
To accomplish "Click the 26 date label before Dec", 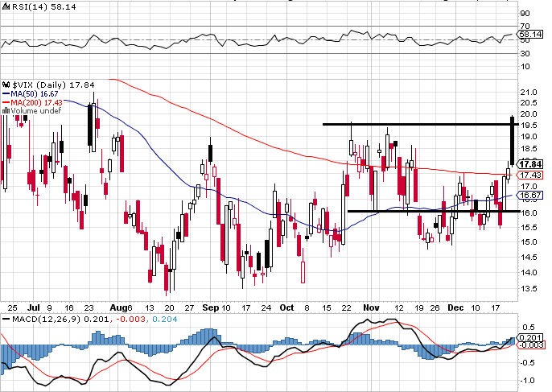I will 435,307.
